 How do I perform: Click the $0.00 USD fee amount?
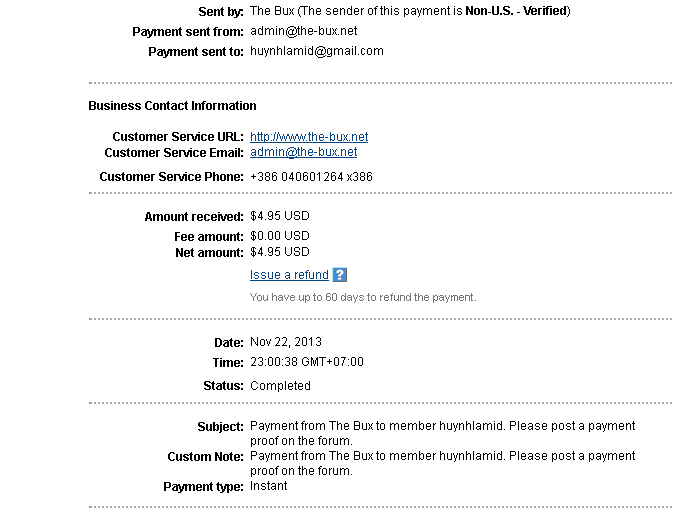coord(279,236)
